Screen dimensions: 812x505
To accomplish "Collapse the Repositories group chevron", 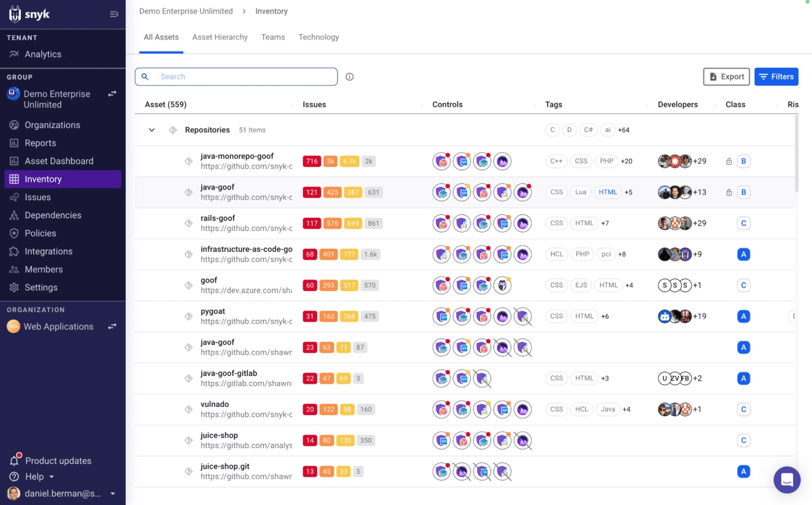I will pos(152,130).
